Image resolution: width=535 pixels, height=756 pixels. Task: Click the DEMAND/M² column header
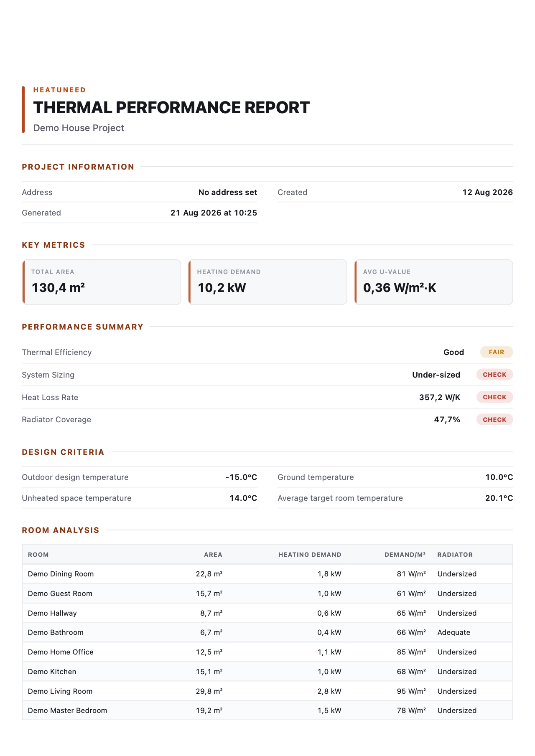405,555
